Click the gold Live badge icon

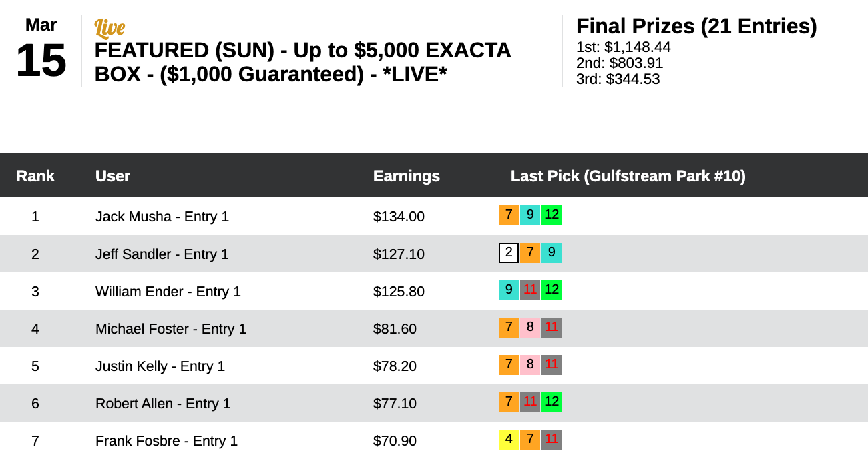click(x=110, y=29)
